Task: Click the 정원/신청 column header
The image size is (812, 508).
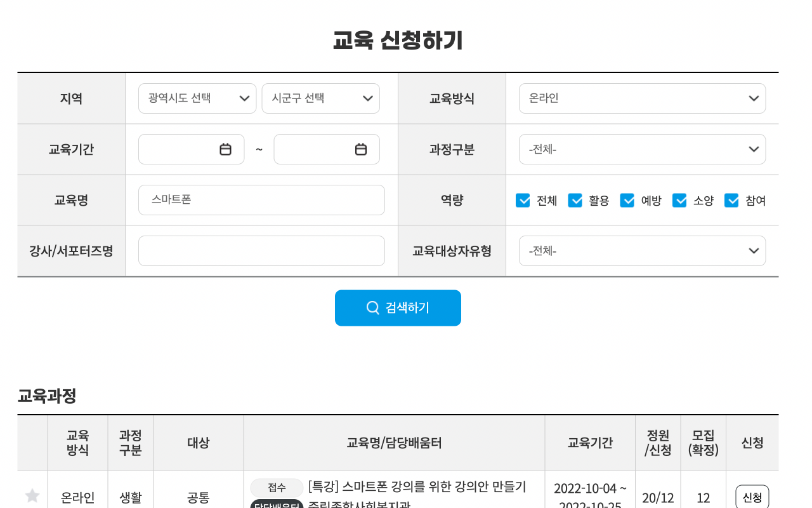Action: [658, 443]
